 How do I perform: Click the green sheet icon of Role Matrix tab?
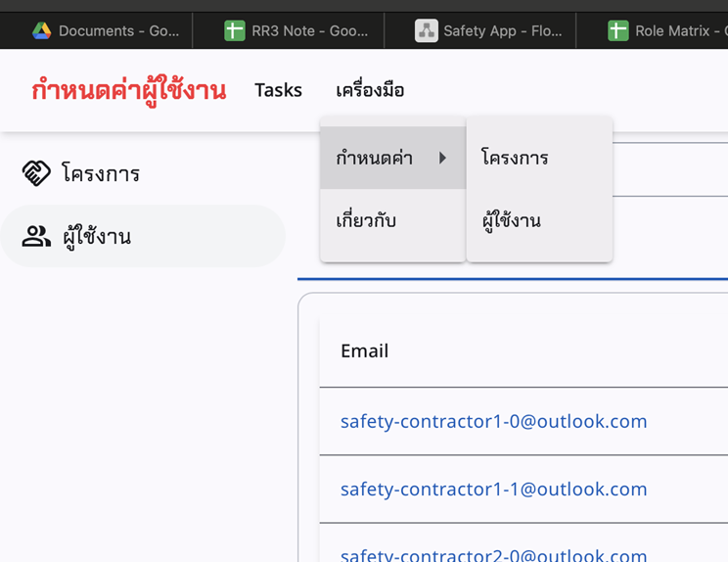coord(618,30)
